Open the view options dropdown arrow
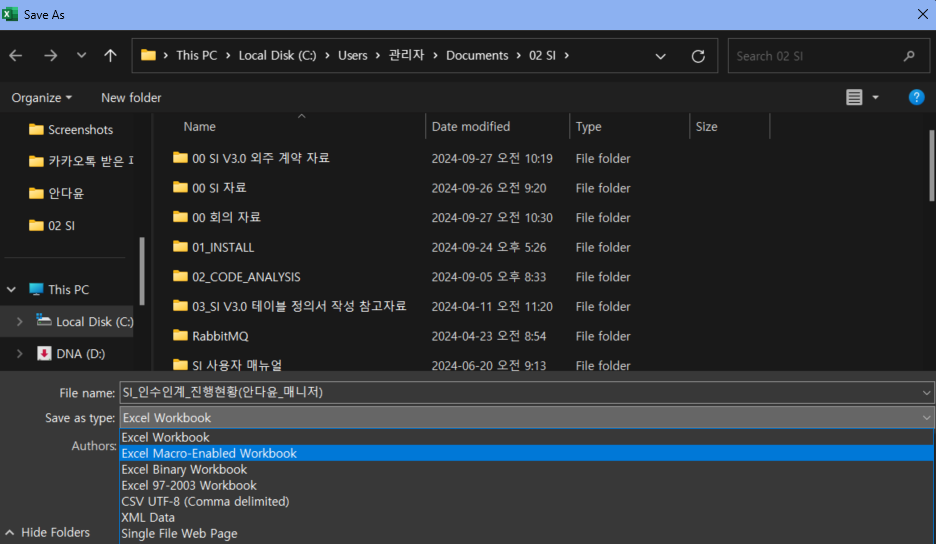Screen dimensions: 936x544 pos(875,97)
